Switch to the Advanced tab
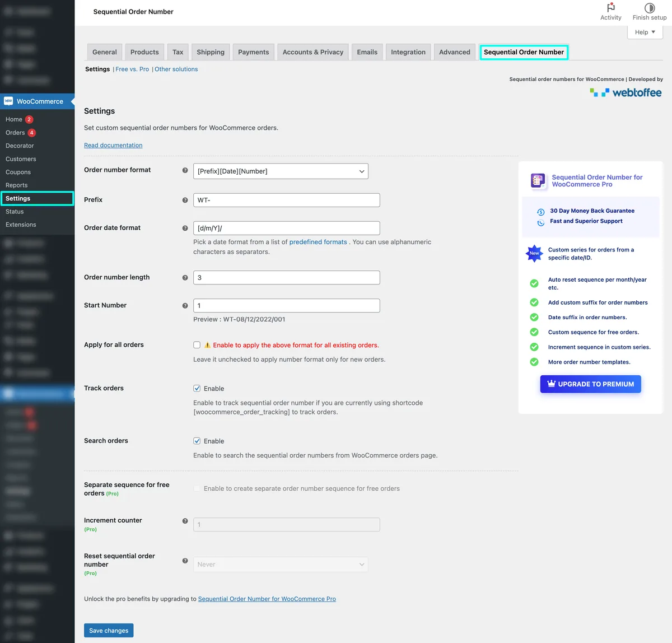This screenshot has height=643, width=672. [x=455, y=52]
